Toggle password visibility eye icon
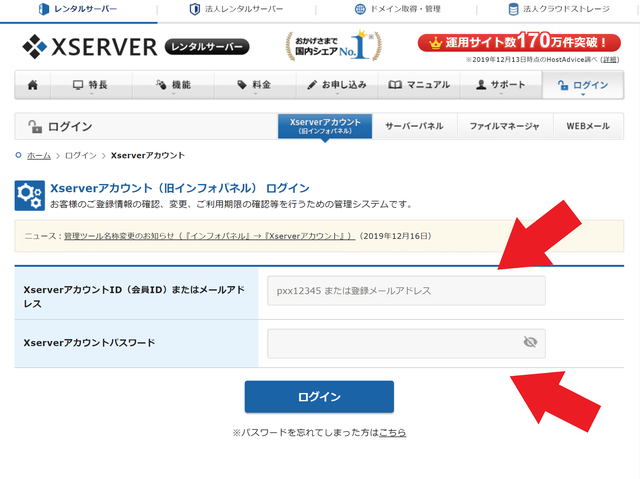Viewport: 640px width, 479px height. tap(530, 342)
